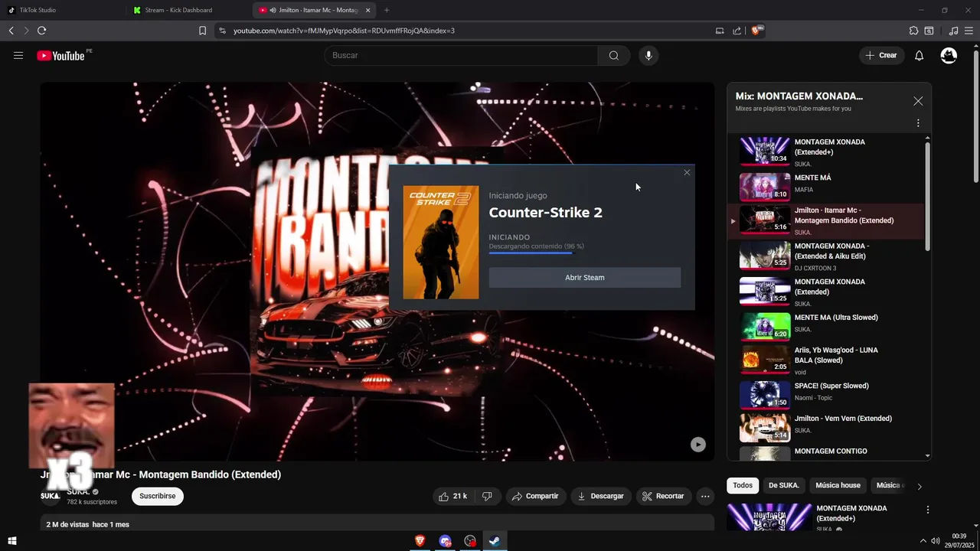Click the Recortar clip button

click(663, 496)
